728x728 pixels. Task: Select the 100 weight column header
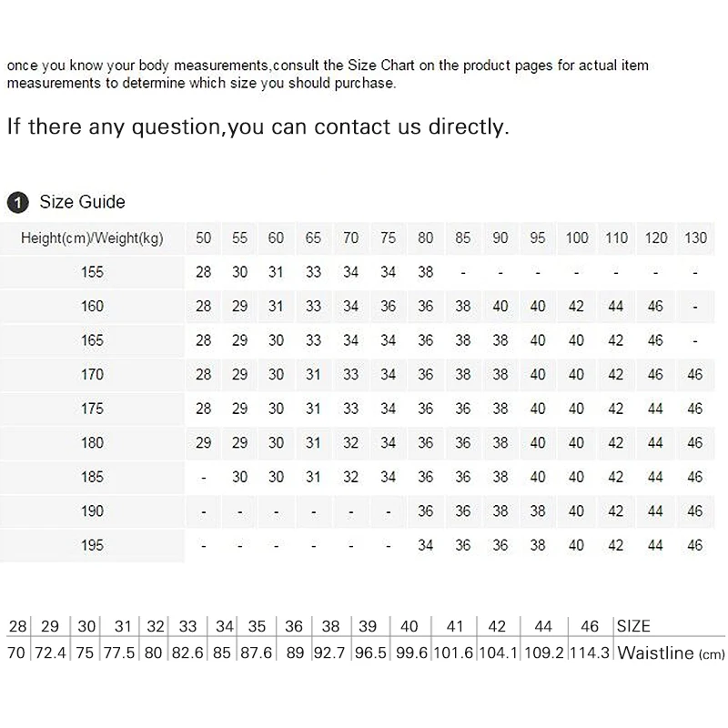pos(577,238)
